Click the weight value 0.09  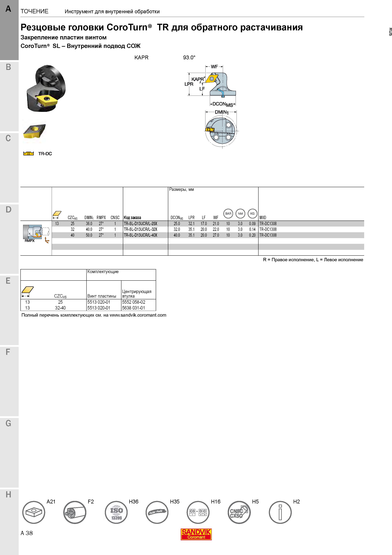point(252,224)
